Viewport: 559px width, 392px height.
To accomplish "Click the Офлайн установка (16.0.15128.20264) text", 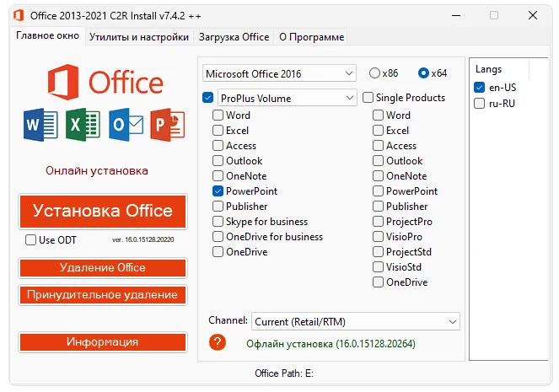I will tap(331, 344).
